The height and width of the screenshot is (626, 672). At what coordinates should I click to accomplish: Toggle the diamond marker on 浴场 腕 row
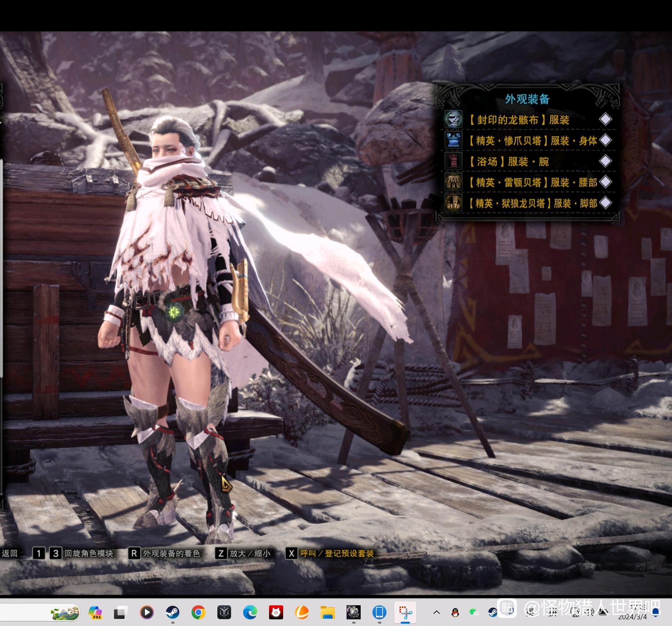pyautogui.click(x=605, y=161)
